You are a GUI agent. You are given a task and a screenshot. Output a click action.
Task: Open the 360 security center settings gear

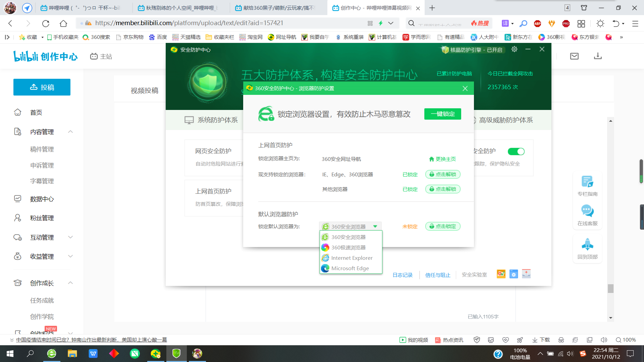coord(514,49)
